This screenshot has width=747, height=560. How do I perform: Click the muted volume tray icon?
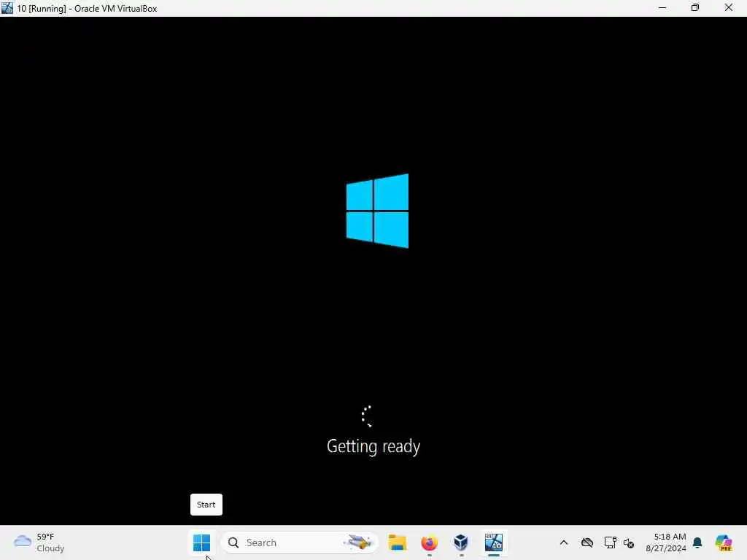[x=629, y=542]
